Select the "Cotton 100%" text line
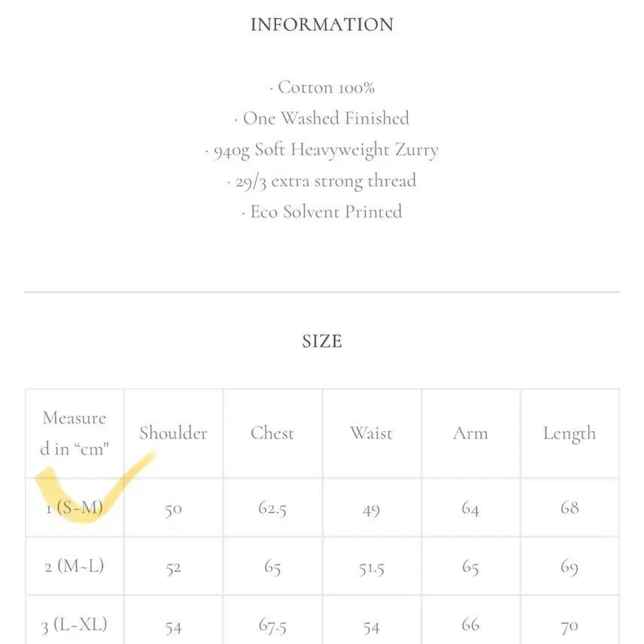The height and width of the screenshot is (644, 644). [x=322, y=87]
